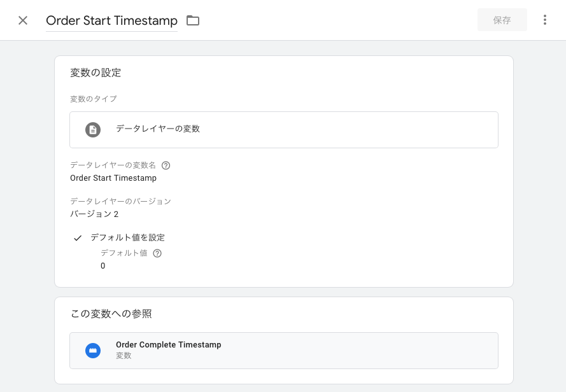Open the help icon next to デフォルト値

157,253
